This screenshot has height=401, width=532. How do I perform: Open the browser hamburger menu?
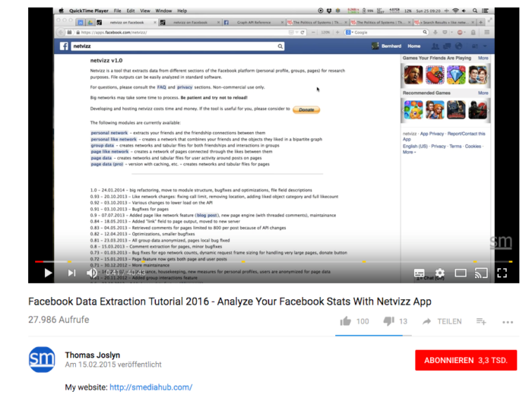(487, 33)
